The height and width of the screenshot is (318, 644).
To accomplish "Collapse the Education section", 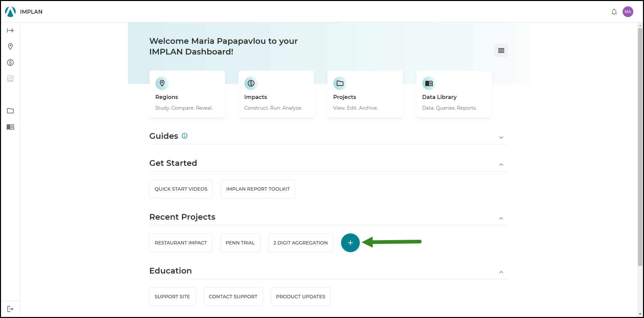I will pos(501,272).
